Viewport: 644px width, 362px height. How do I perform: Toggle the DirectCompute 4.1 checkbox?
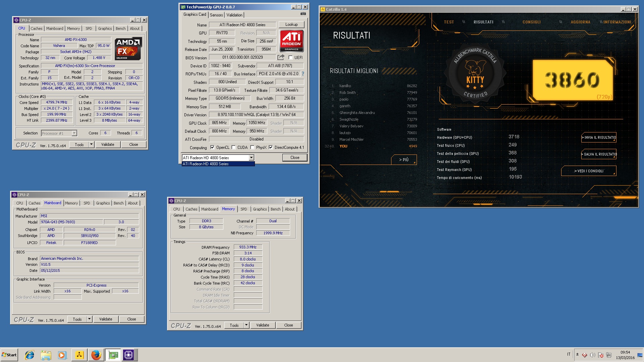[271, 147]
